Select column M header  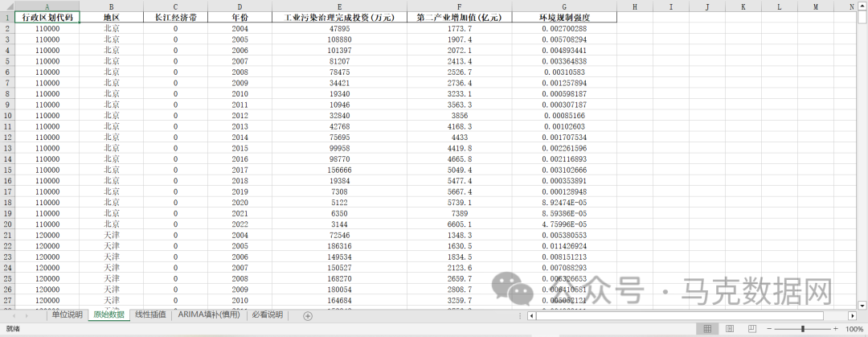coord(815,6)
